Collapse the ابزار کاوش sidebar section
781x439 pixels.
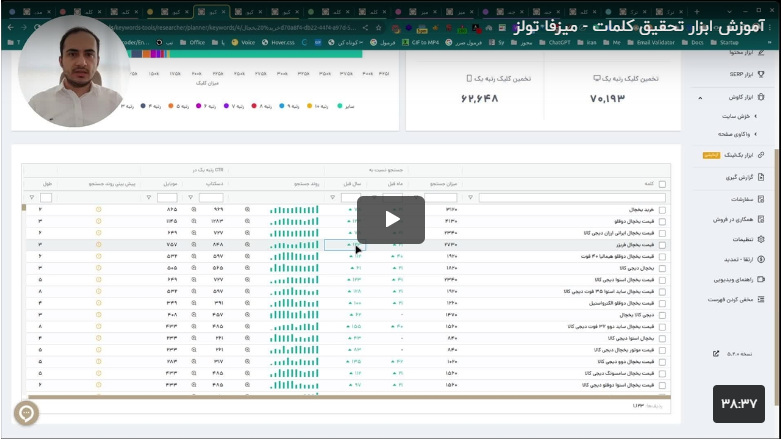700,98
